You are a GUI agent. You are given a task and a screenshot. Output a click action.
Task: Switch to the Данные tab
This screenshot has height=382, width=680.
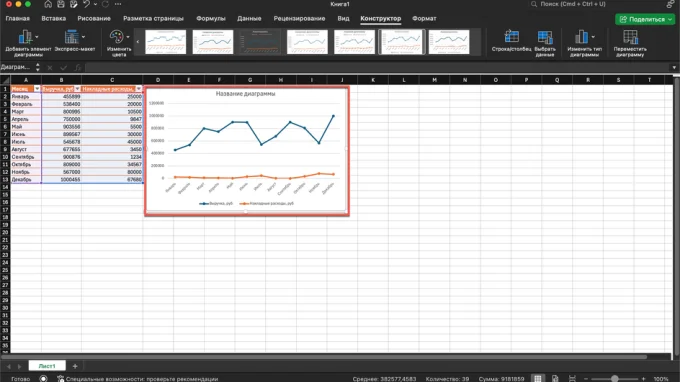(x=249, y=19)
